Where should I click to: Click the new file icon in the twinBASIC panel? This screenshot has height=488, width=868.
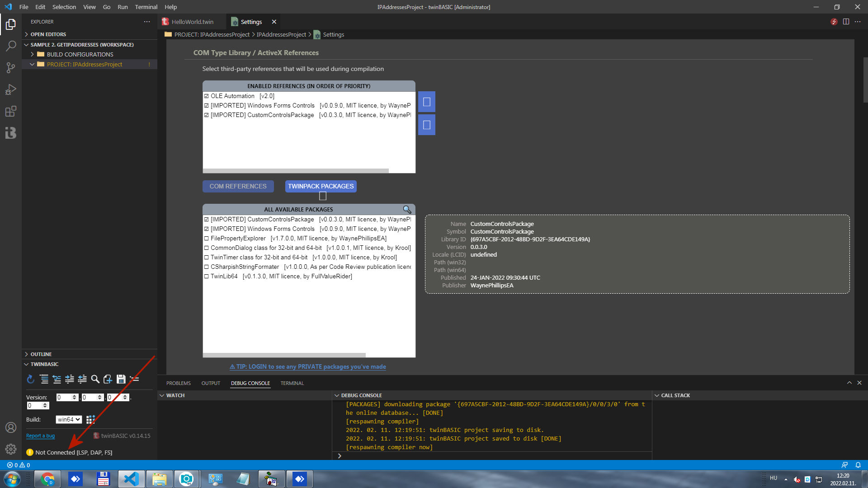(107, 379)
